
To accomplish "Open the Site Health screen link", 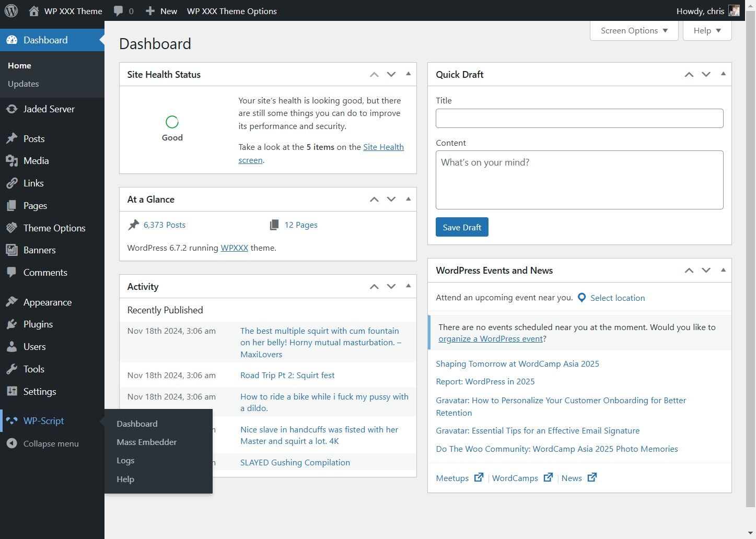I will click(383, 147).
